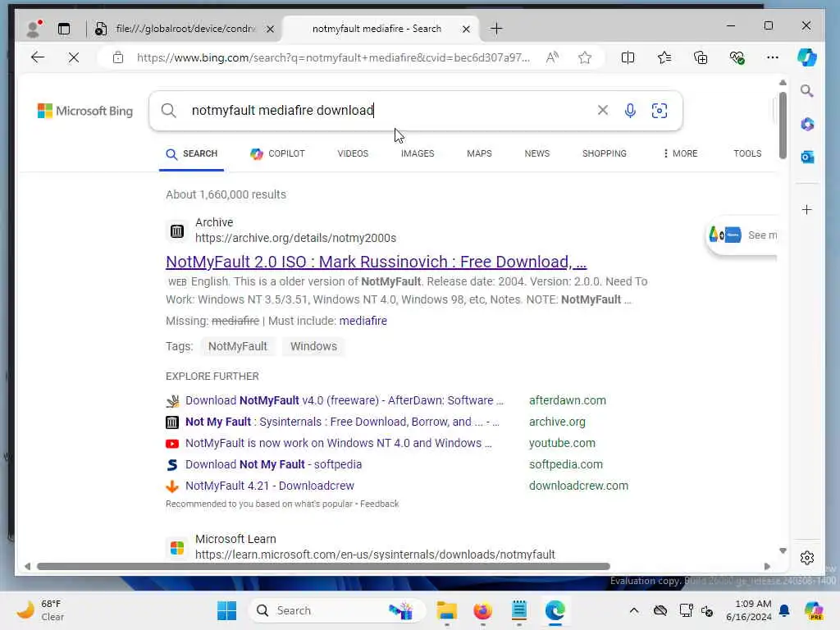Open Copilot sidebar icon
The height and width of the screenshot is (630, 840).
(807, 57)
